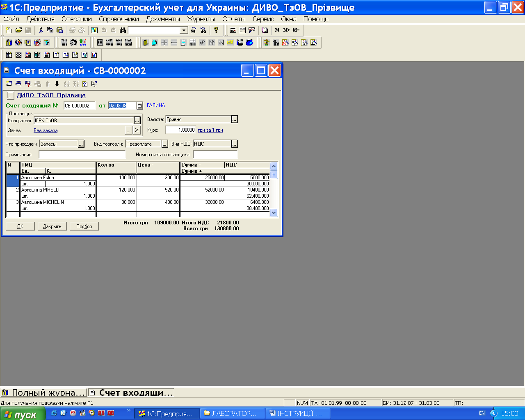The height and width of the screenshot is (420, 525).
Task: Switch to Полный журнал window tab
Action: click(44, 393)
